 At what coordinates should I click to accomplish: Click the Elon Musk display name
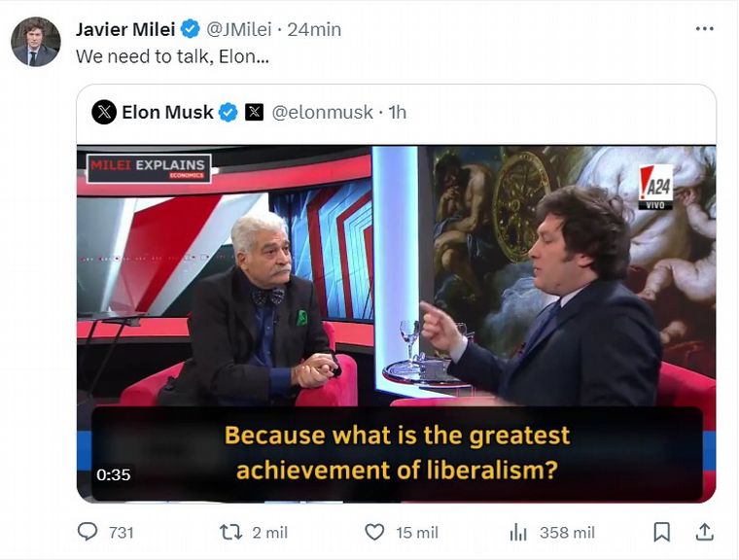[x=168, y=112]
